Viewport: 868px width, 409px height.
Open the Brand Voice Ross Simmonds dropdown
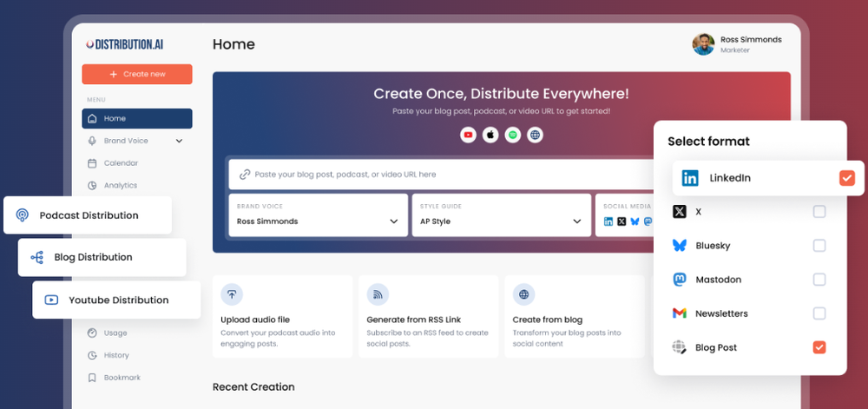(x=319, y=215)
